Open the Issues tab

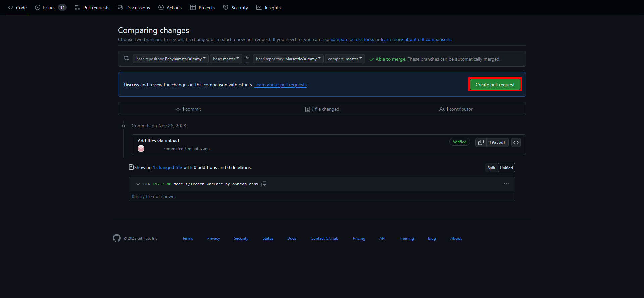pos(51,8)
